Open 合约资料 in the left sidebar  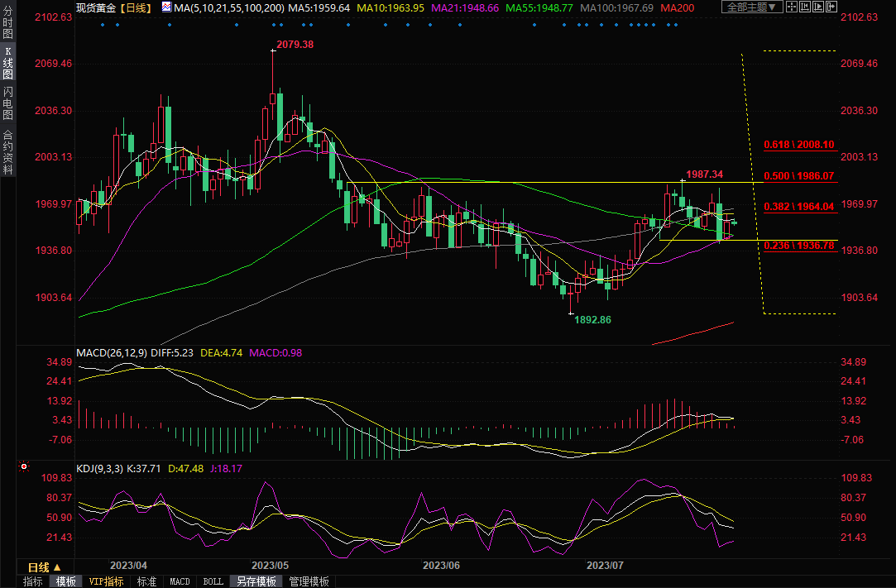8,151
